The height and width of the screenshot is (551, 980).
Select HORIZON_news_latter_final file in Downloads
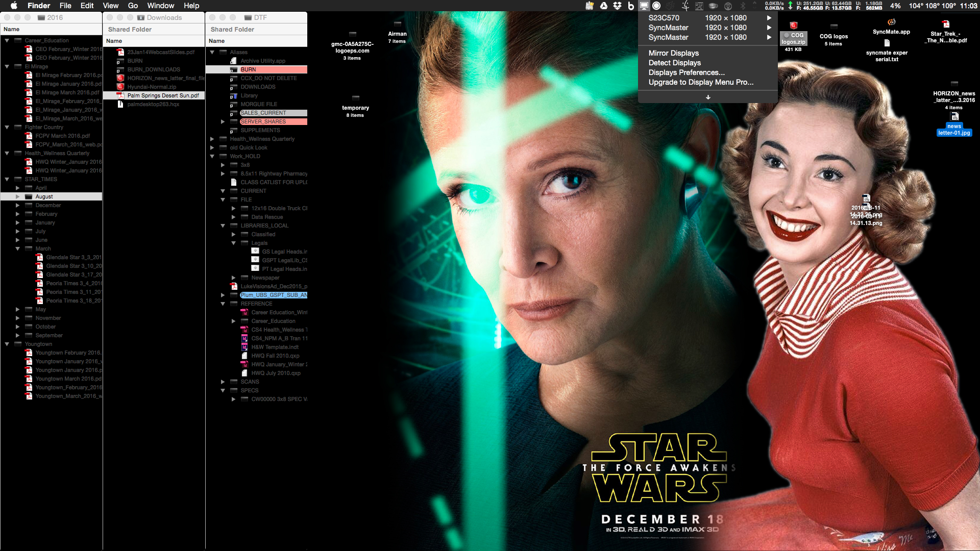pyautogui.click(x=154, y=78)
